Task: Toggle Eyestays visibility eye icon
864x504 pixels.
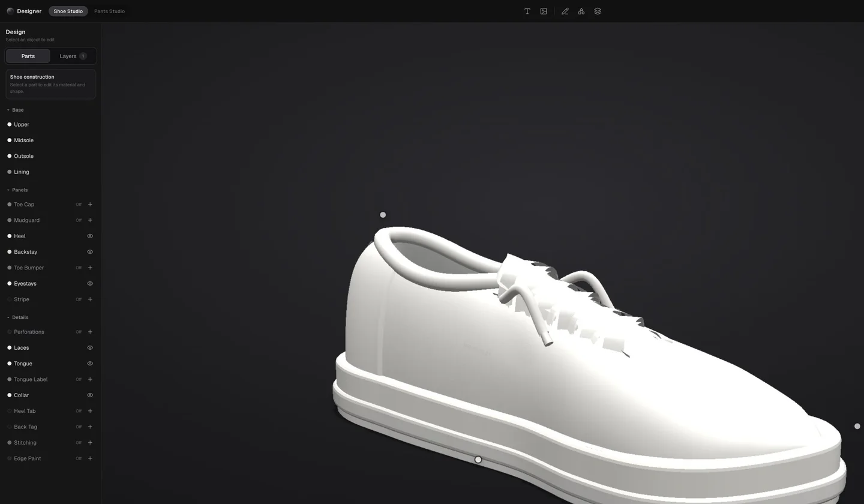Action: [x=90, y=284]
